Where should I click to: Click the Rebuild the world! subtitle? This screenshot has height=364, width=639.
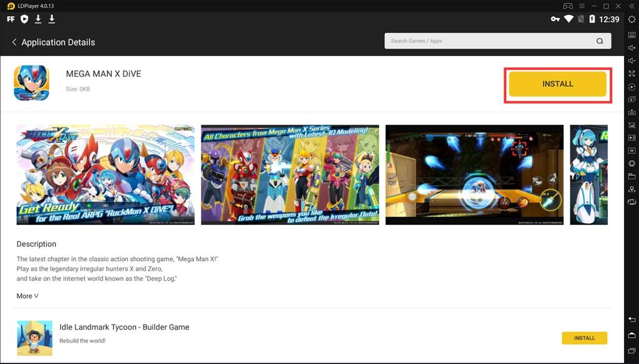[82, 341]
